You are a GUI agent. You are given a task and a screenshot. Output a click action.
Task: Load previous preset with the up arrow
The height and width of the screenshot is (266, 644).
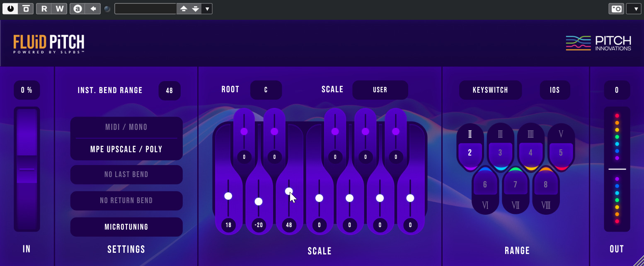(x=184, y=9)
